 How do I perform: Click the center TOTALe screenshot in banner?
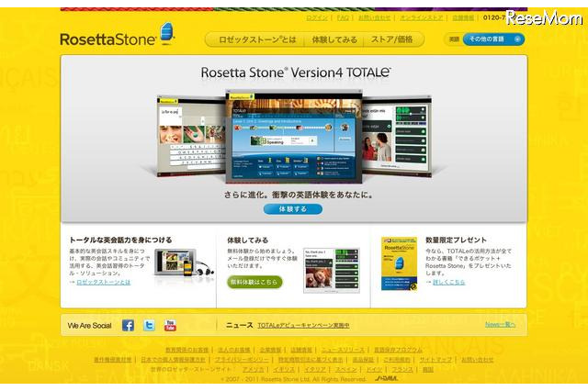click(294, 137)
